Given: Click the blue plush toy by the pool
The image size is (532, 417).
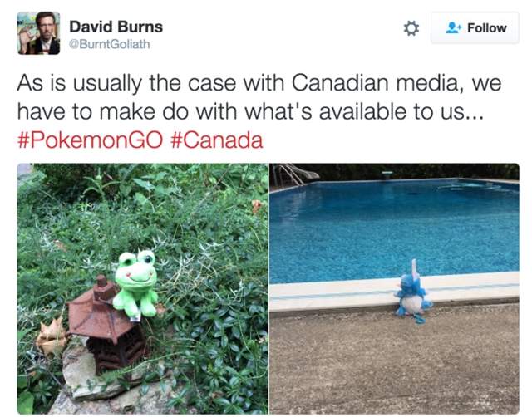Looking at the screenshot, I should (x=413, y=293).
